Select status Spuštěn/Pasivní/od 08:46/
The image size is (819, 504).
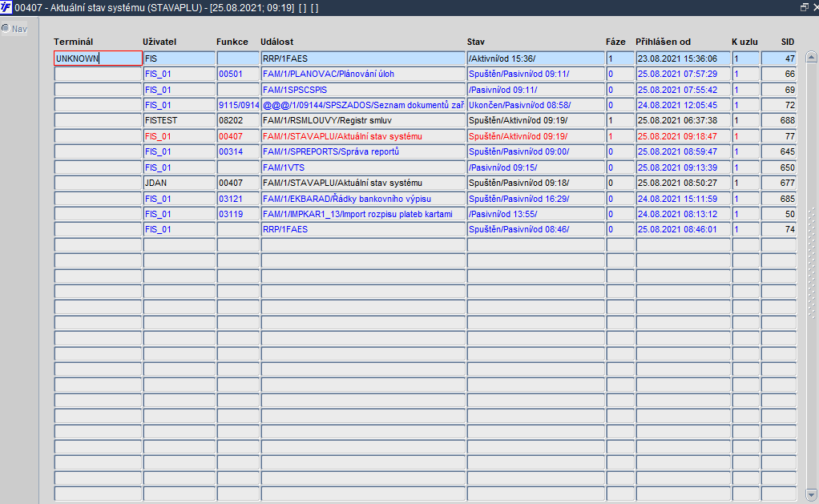pyautogui.click(x=535, y=228)
